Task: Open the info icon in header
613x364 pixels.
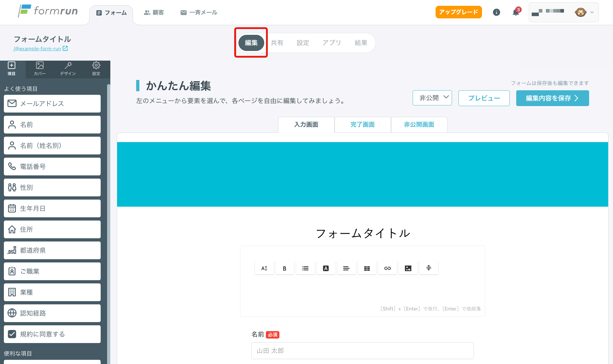Action: [497, 12]
